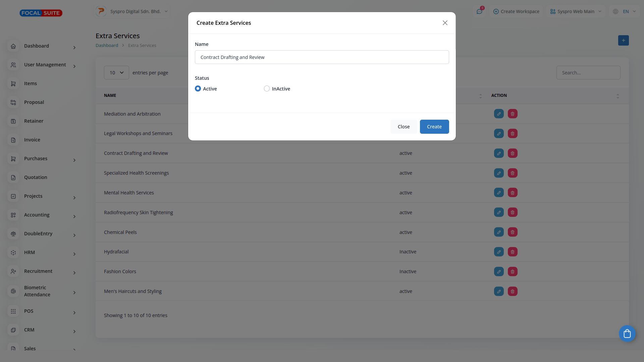Click edit icon for Men's Haircuts and Styling
Image resolution: width=644 pixels, height=362 pixels.
tap(499, 292)
